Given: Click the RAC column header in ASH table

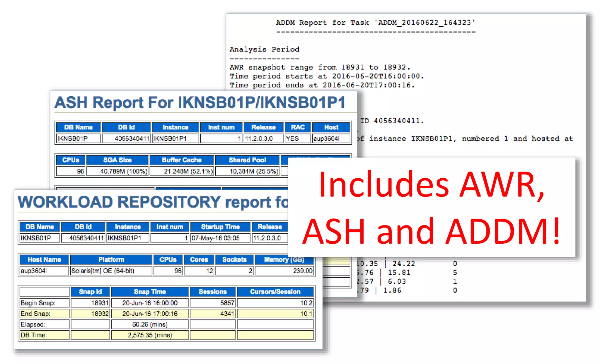Looking at the screenshot, I should point(298,127).
